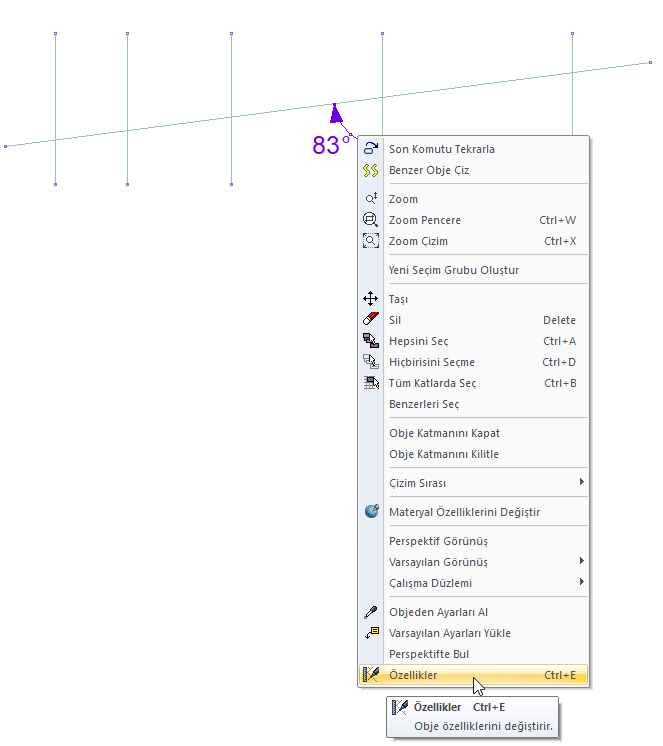Screen dimensions: 663x746
Task: Select Benzerleri Seç menu entry
Action: point(473,404)
